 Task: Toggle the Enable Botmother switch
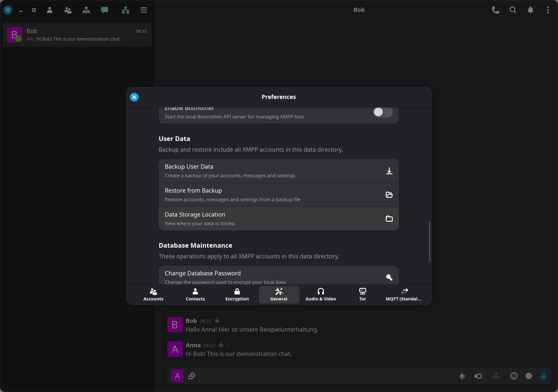pyautogui.click(x=383, y=112)
